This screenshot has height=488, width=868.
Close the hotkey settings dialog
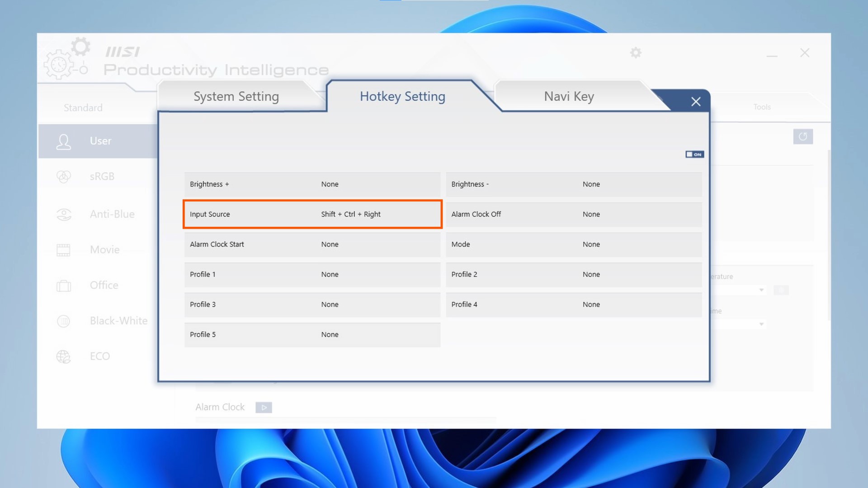click(x=696, y=102)
